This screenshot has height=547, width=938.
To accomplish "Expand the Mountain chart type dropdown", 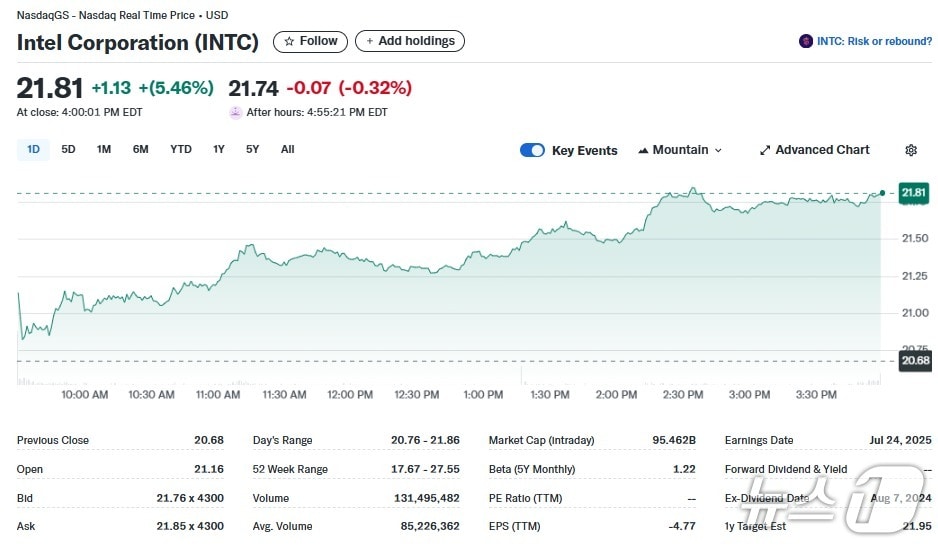I will coord(717,150).
